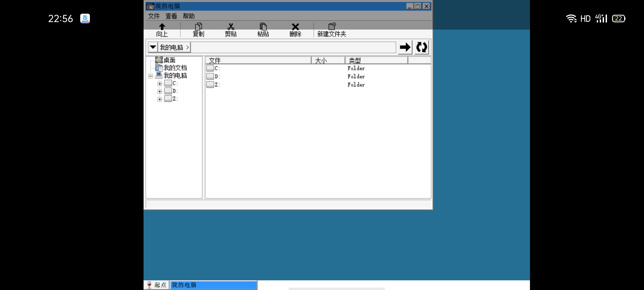Open the 帮助 (Help) menu
This screenshot has height=290, width=644.
pos(189,16)
